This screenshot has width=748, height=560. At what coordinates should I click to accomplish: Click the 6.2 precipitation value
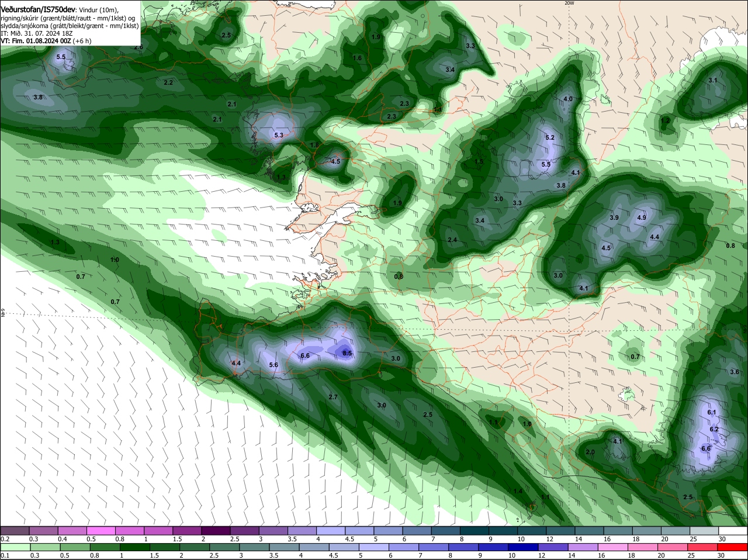[714, 429]
